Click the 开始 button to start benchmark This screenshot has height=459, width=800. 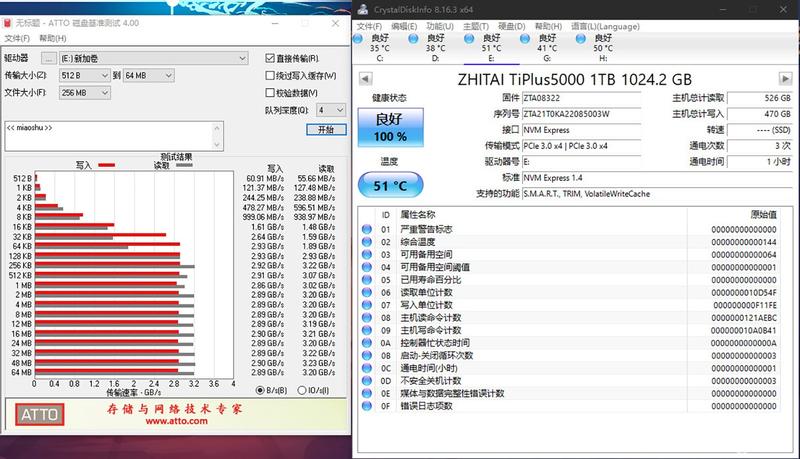click(326, 130)
